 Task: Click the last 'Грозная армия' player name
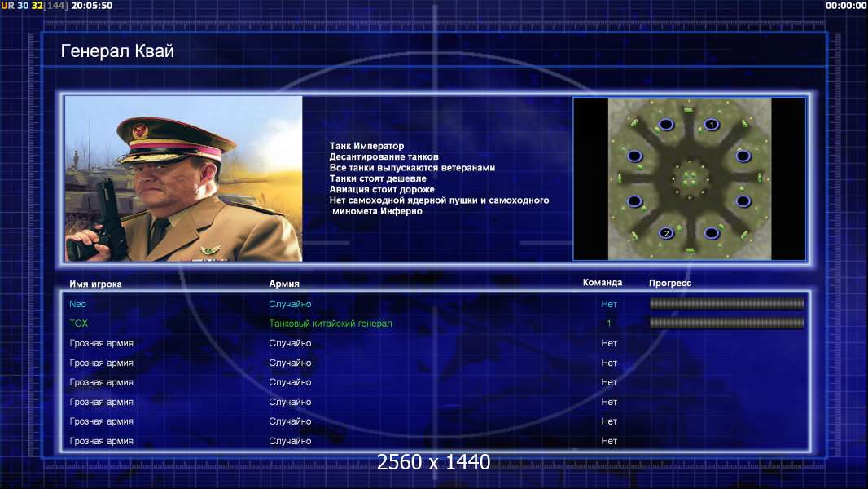[x=101, y=442]
